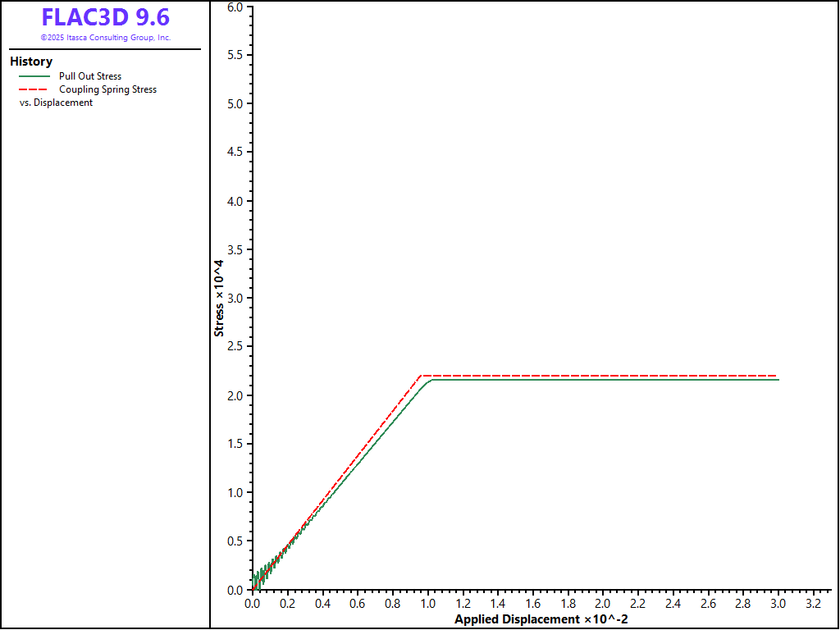The height and width of the screenshot is (630, 840).
Task: Click the 2.0 tick on the displacement axis
Action: pos(603,604)
